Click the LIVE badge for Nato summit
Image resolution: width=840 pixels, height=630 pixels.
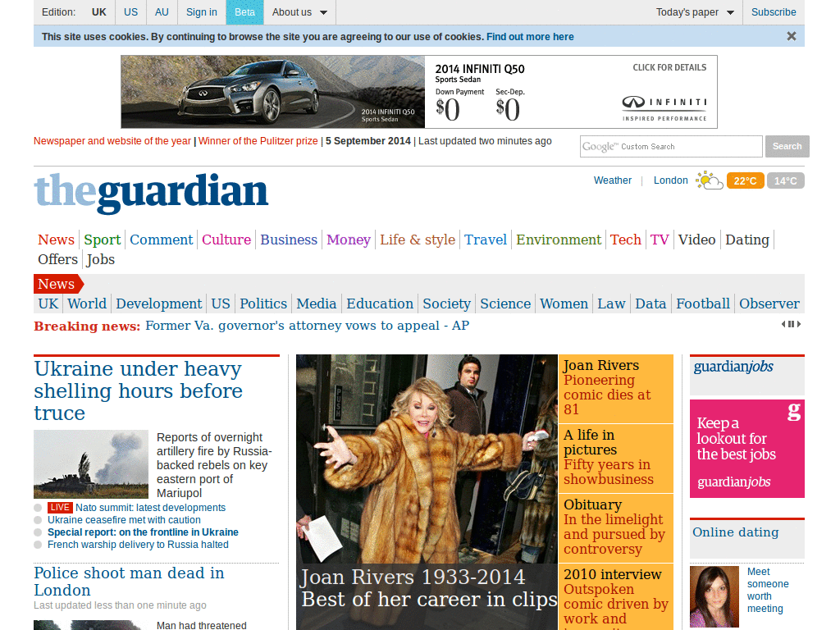click(59, 507)
